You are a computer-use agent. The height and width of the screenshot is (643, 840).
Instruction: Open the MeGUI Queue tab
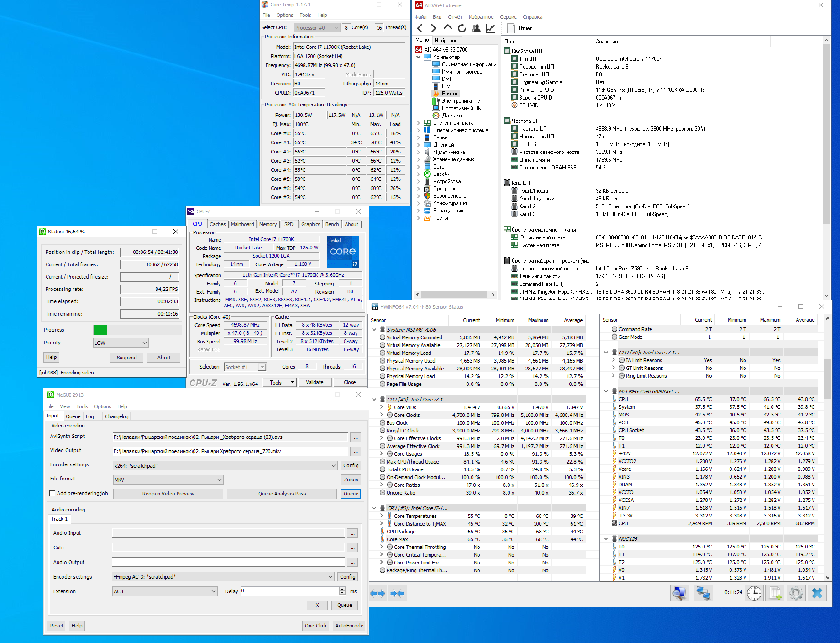(x=73, y=416)
